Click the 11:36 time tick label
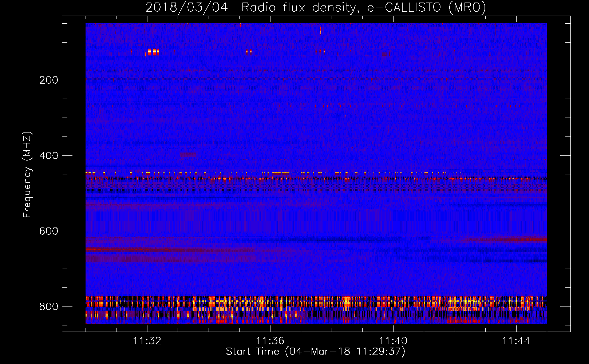 point(270,341)
